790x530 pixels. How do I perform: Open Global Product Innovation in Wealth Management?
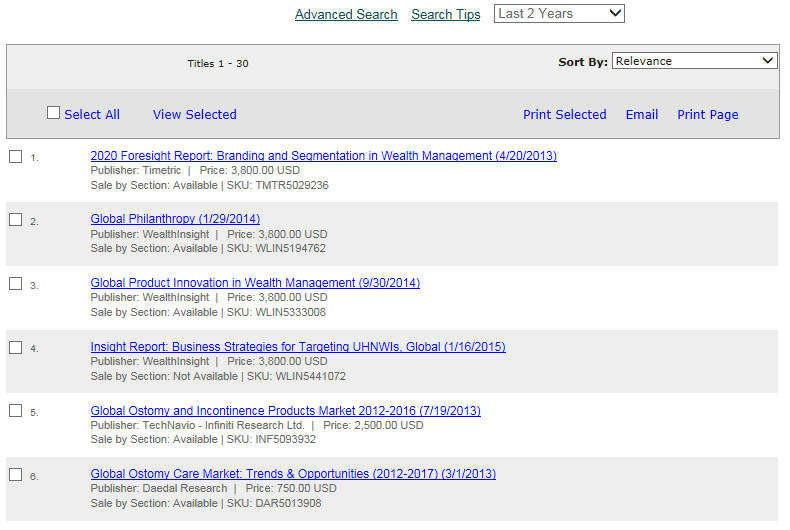coord(255,283)
